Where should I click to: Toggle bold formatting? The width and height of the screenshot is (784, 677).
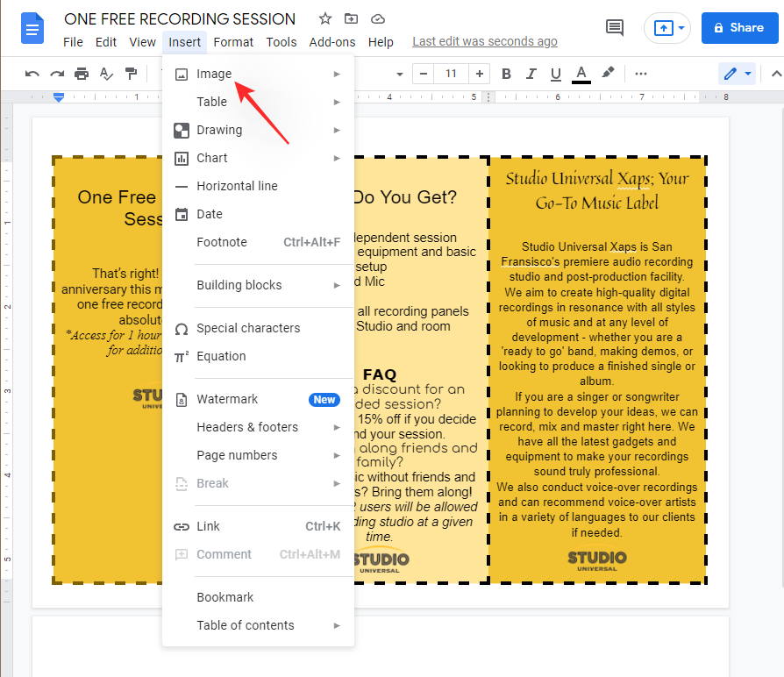(506, 74)
